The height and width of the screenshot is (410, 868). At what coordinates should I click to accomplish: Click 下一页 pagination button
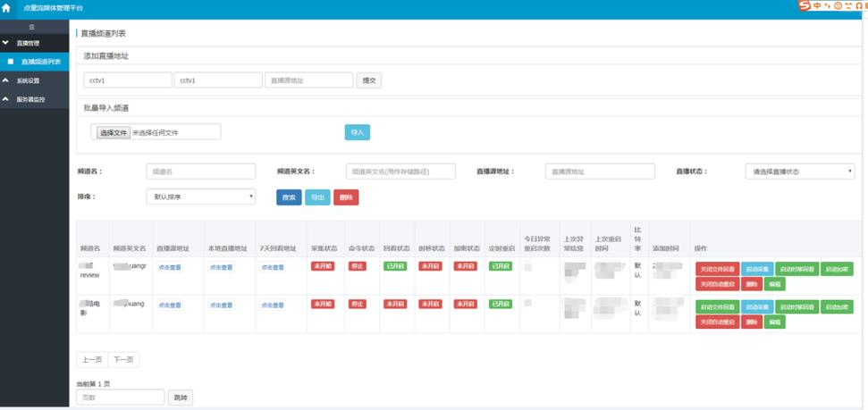123,360
